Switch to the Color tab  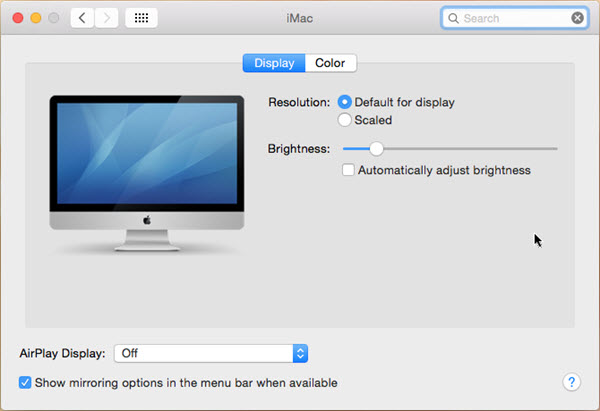coord(331,63)
